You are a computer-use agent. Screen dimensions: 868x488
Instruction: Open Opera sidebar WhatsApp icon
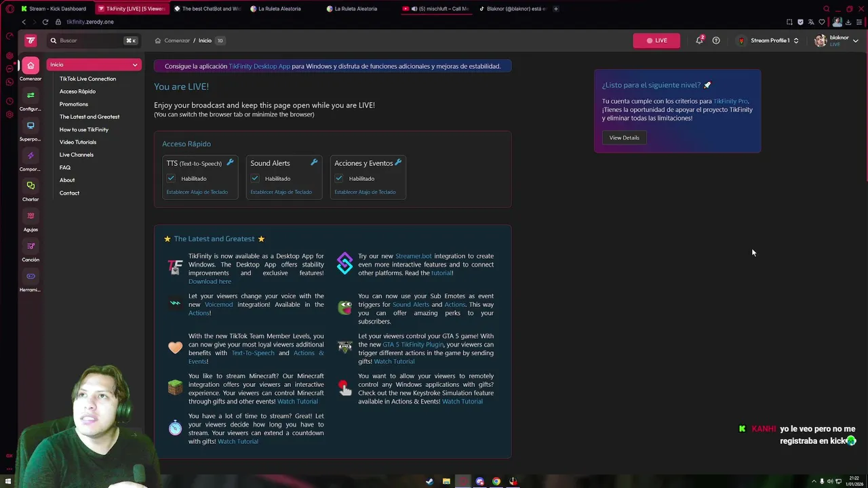pyautogui.click(x=9, y=82)
